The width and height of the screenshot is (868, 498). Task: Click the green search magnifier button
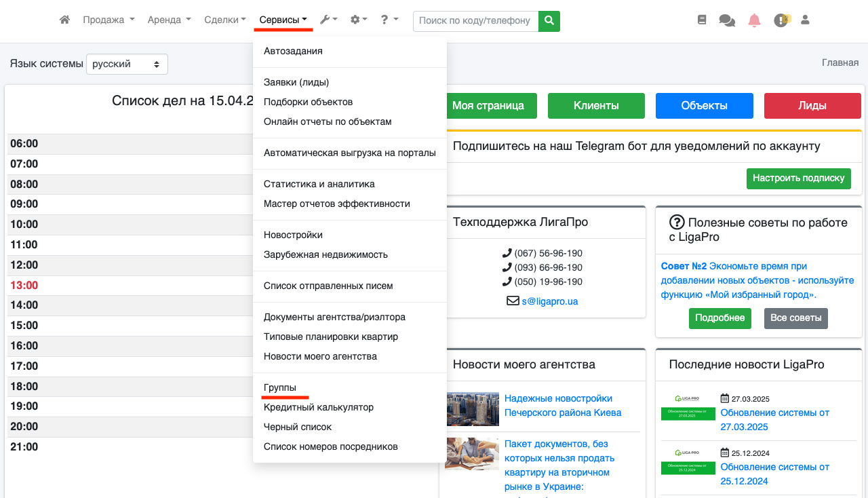549,21
